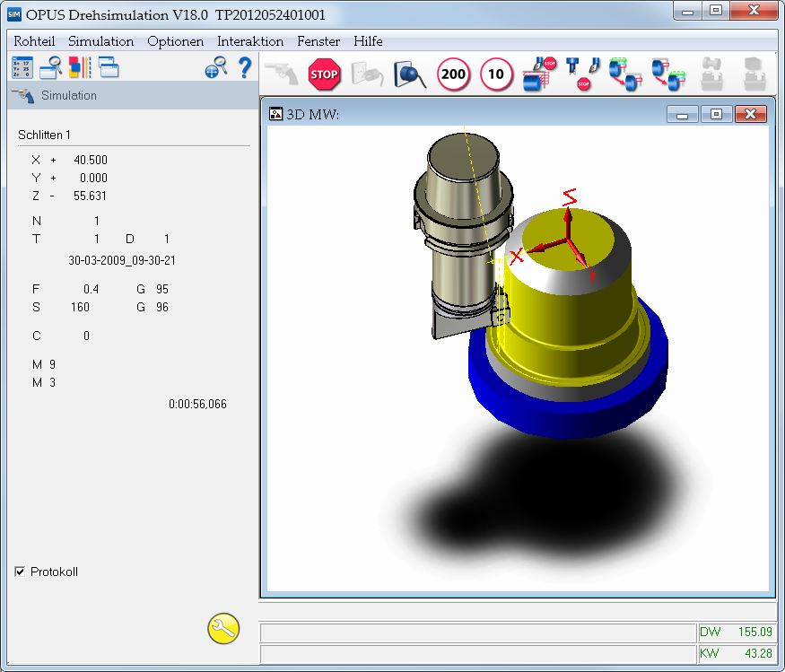This screenshot has height=672, width=785.
Task: Click the revolver icon beside Simulation label
Action: tap(23, 95)
